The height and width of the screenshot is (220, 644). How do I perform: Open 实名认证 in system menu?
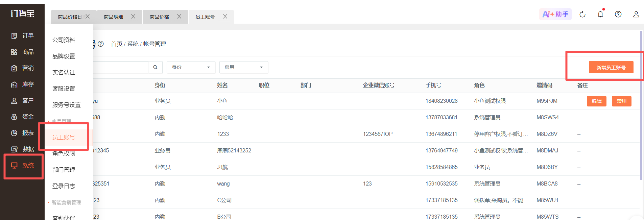tap(64, 72)
